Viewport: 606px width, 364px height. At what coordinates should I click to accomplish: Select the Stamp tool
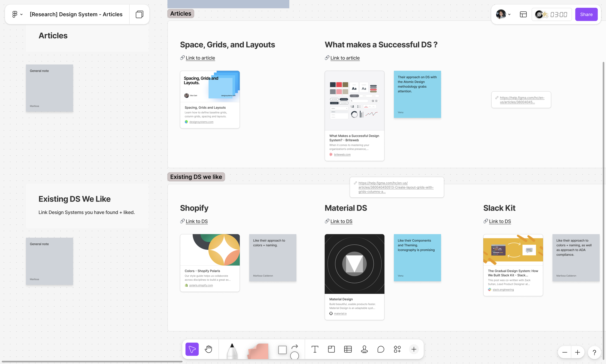tap(364, 349)
